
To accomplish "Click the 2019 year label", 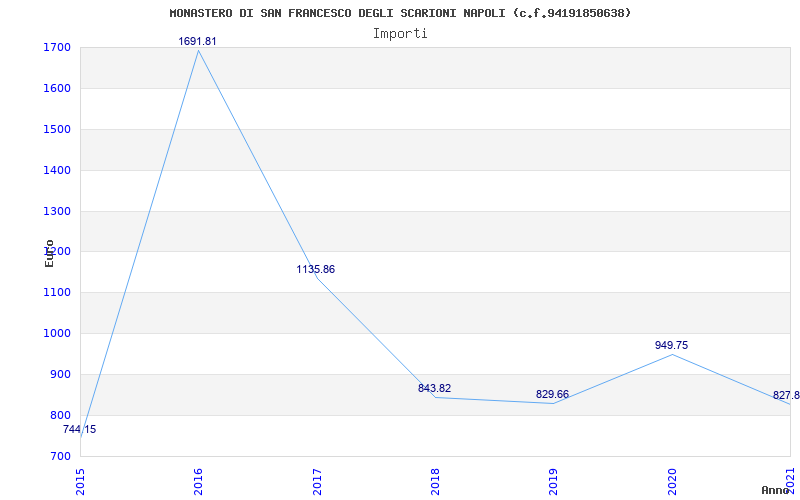I will coord(554,482).
